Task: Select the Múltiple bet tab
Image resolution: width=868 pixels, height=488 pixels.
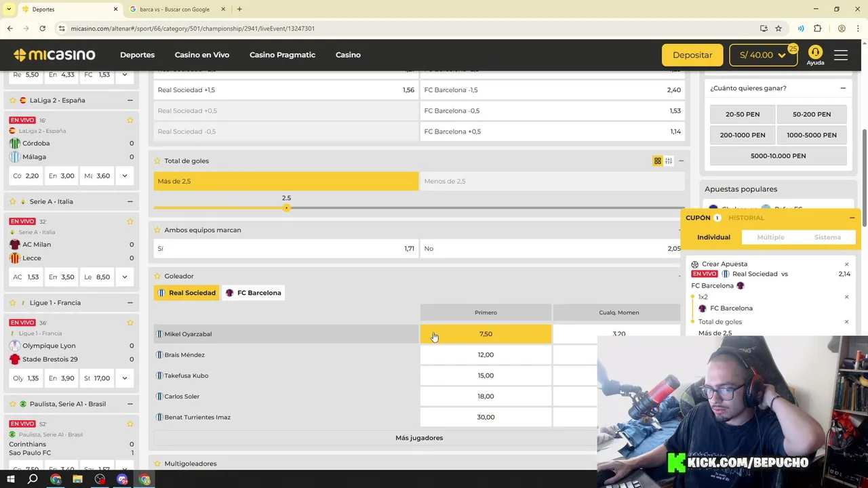Action: tap(770, 237)
